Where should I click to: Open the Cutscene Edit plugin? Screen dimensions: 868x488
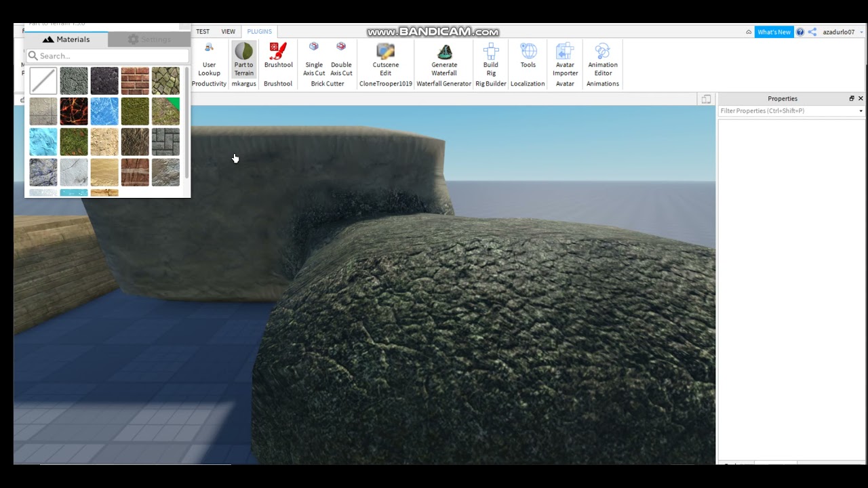click(385, 60)
